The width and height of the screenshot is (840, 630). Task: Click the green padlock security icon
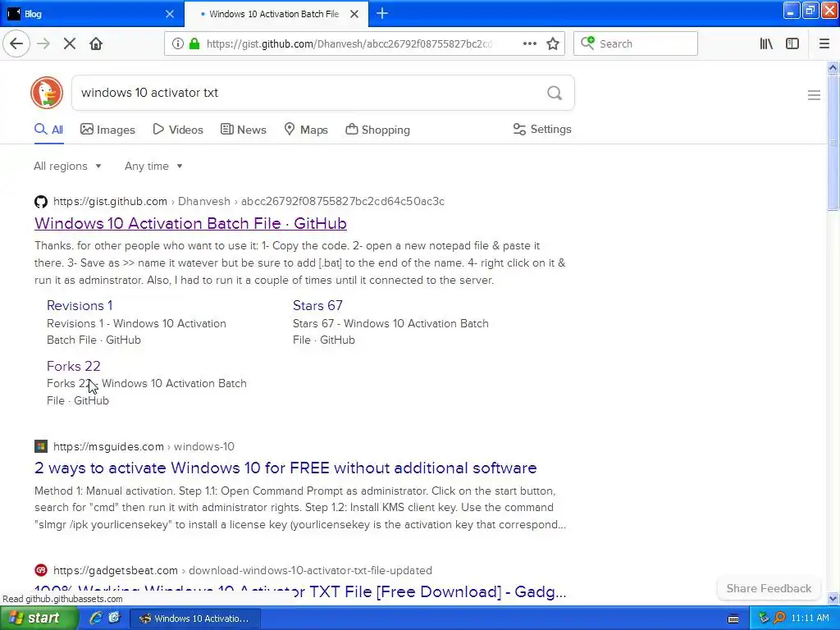coord(194,44)
